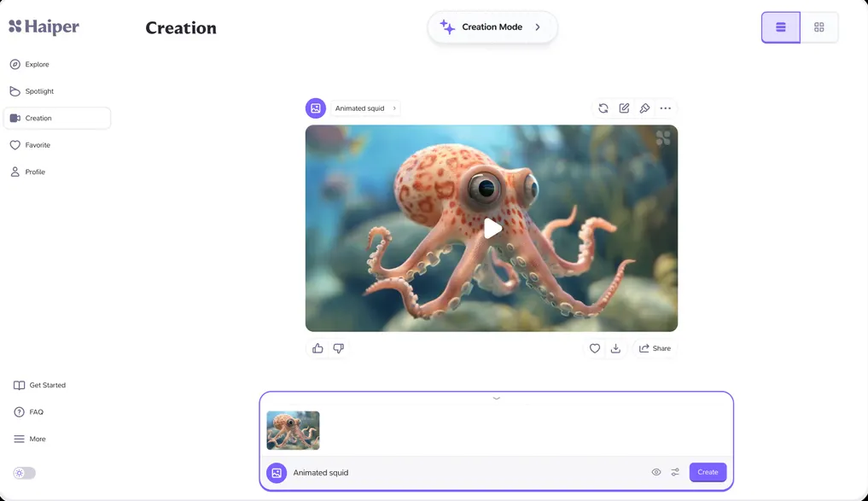Open the Spotlight section in sidebar
868x501 pixels.
pos(38,91)
